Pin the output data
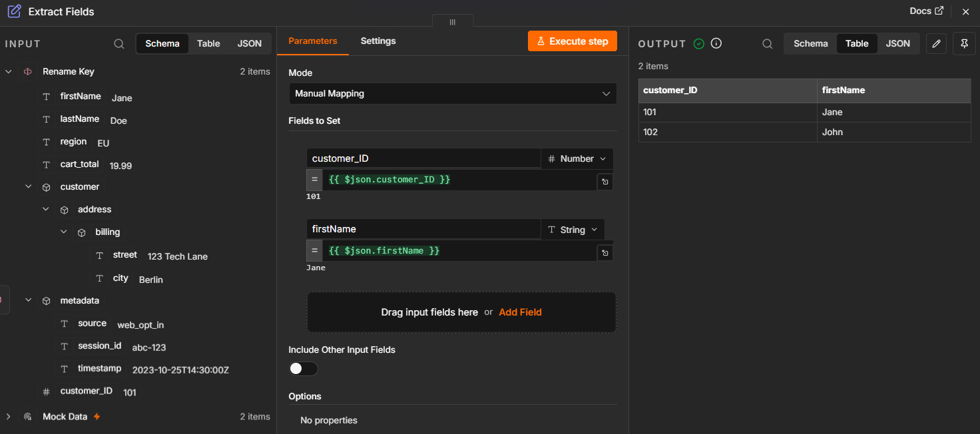The width and height of the screenshot is (980, 434). tap(965, 44)
